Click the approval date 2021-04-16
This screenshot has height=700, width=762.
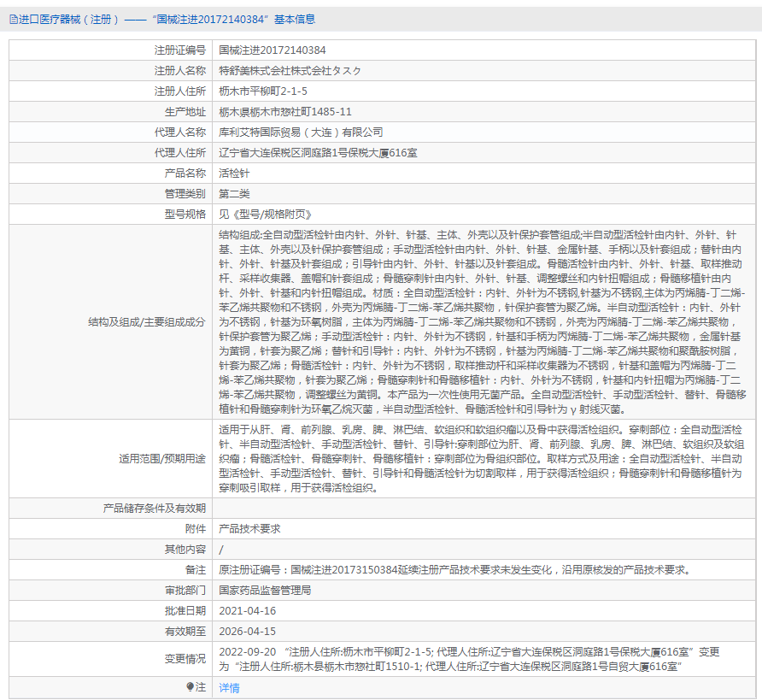coord(247,610)
